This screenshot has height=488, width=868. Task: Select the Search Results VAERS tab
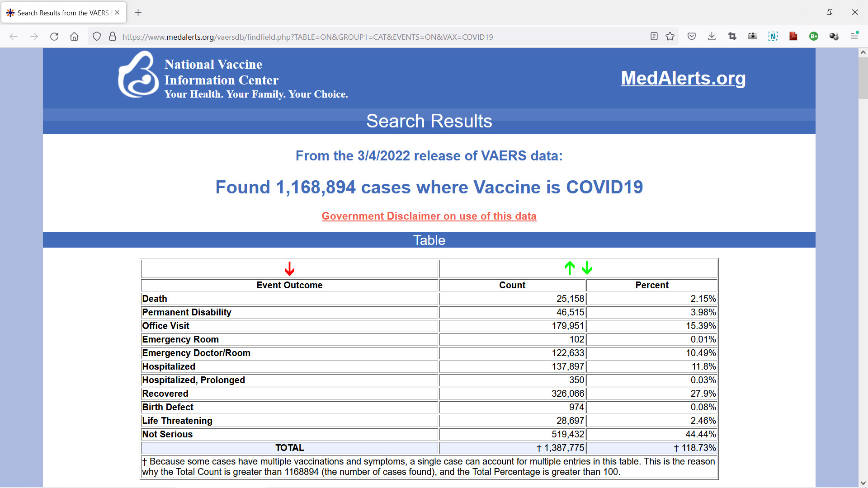[x=63, y=13]
